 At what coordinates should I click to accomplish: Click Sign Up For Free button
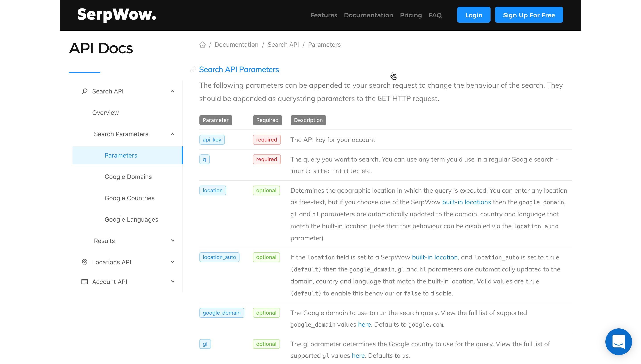pyautogui.click(x=529, y=15)
